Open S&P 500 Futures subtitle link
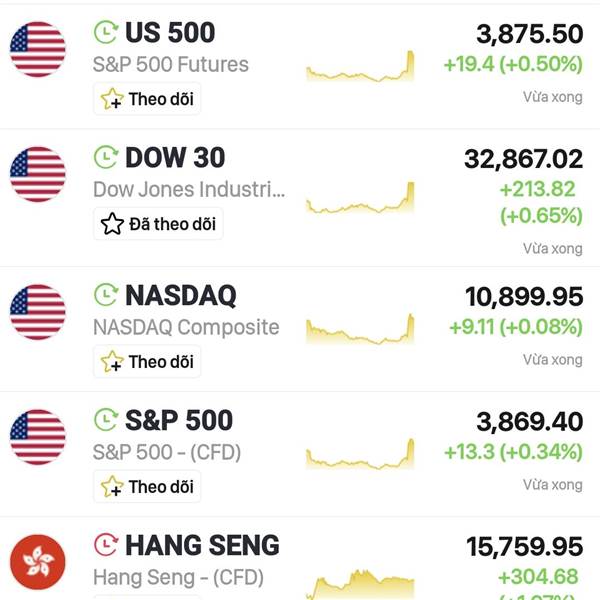Screen dimensions: 600x600 pyautogui.click(x=171, y=64)
